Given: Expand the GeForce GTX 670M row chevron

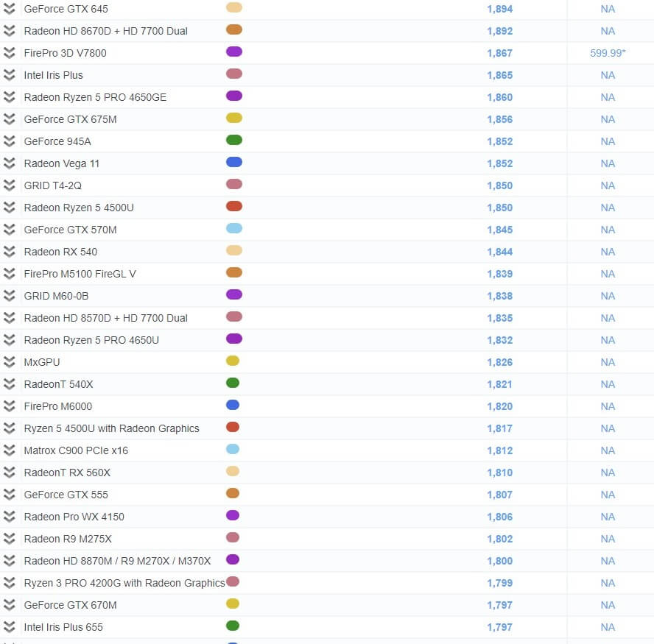Looking at the screenshot, I should click(x=9, y=605).
